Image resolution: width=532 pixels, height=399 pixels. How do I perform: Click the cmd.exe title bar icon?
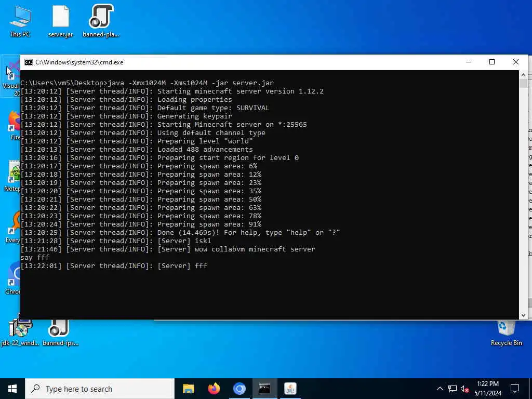coord(29,62)
